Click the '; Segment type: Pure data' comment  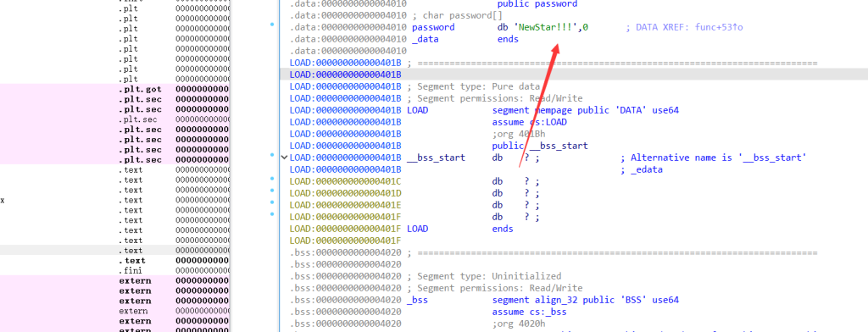[x=473, y=87]
